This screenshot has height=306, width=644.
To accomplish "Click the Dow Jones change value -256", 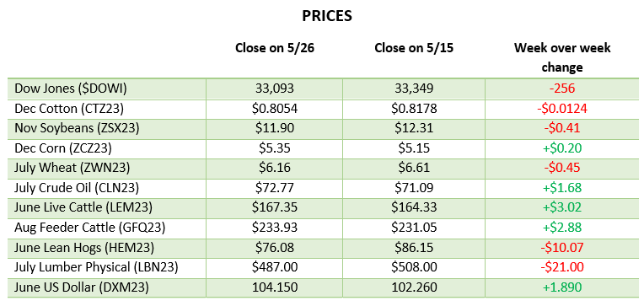I will (562, 89).
